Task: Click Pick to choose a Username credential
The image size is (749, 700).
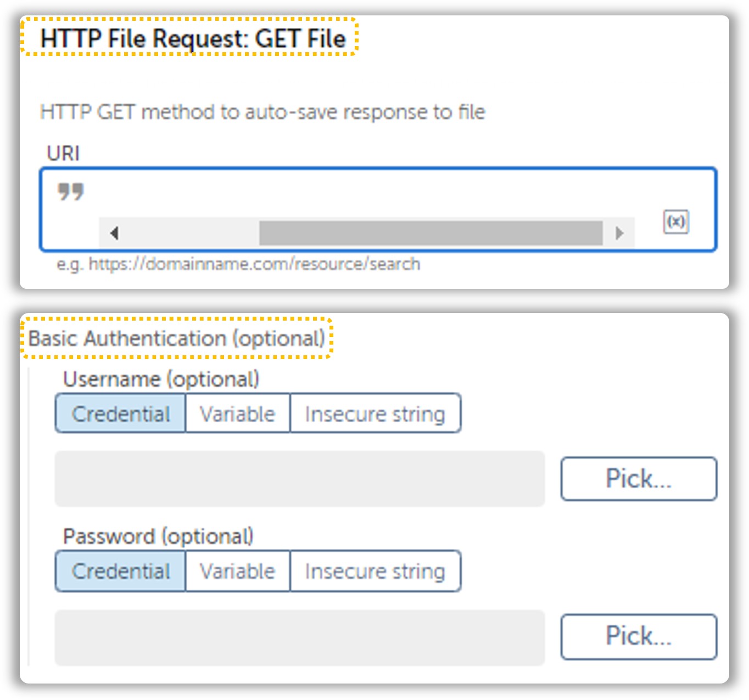Action: tap(638, 478)
